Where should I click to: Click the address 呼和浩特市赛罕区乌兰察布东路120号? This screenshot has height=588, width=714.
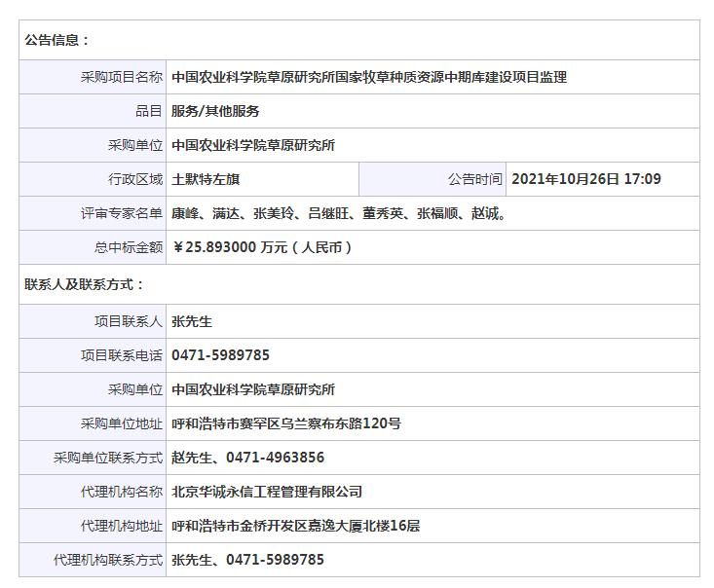pos(286,423)
